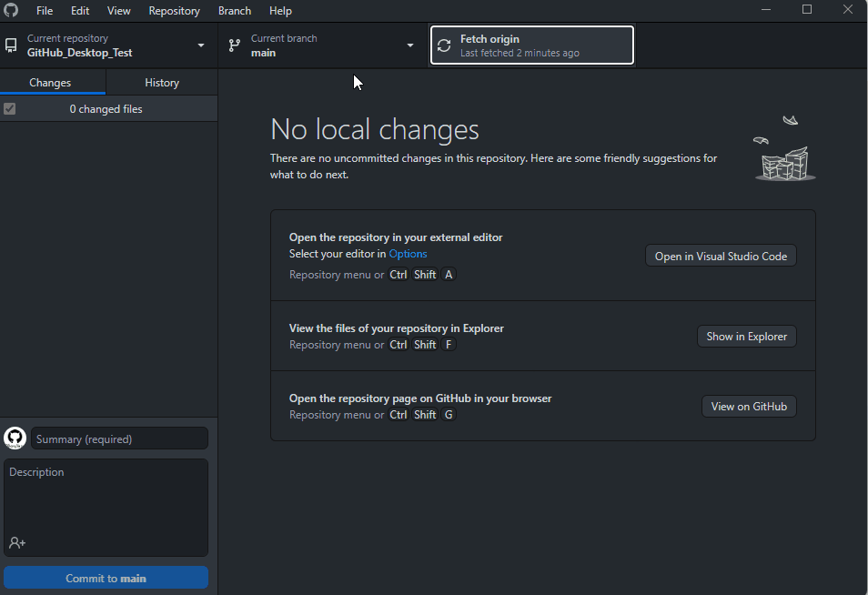868x595 pixels.
Task: Click Open in Visual Studio Code button
Action: [x=721, y=256]
